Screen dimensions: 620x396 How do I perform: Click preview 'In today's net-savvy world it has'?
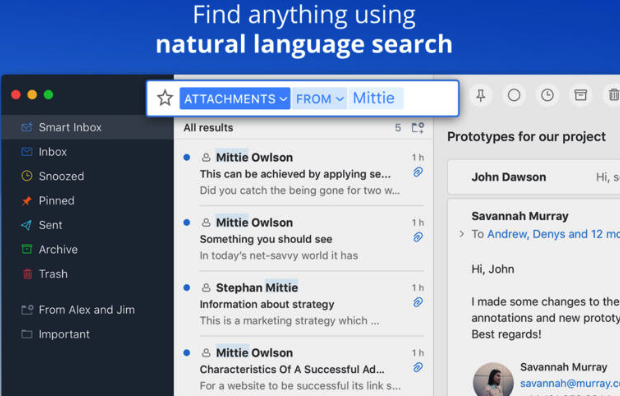coord(279,256)
